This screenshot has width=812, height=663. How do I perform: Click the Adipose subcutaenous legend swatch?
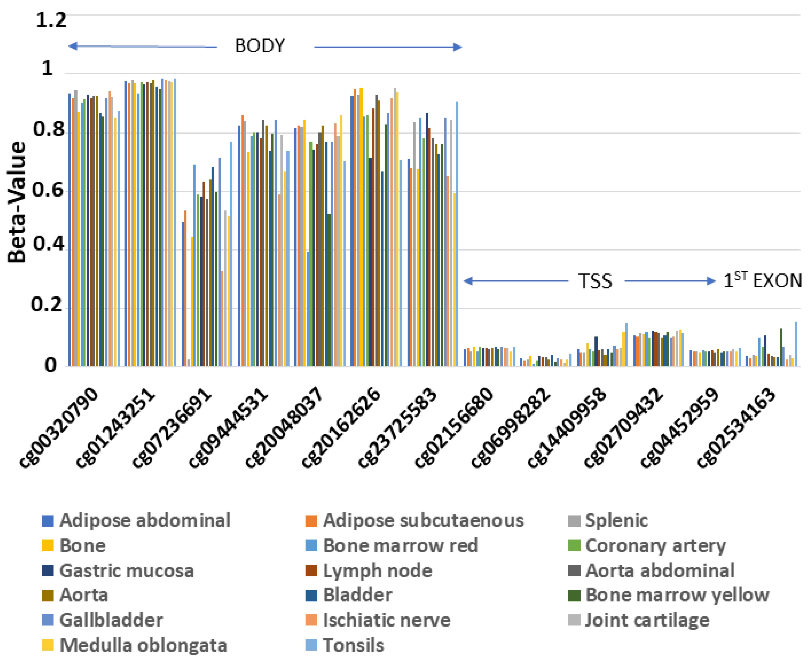click(x=311, y=521)
